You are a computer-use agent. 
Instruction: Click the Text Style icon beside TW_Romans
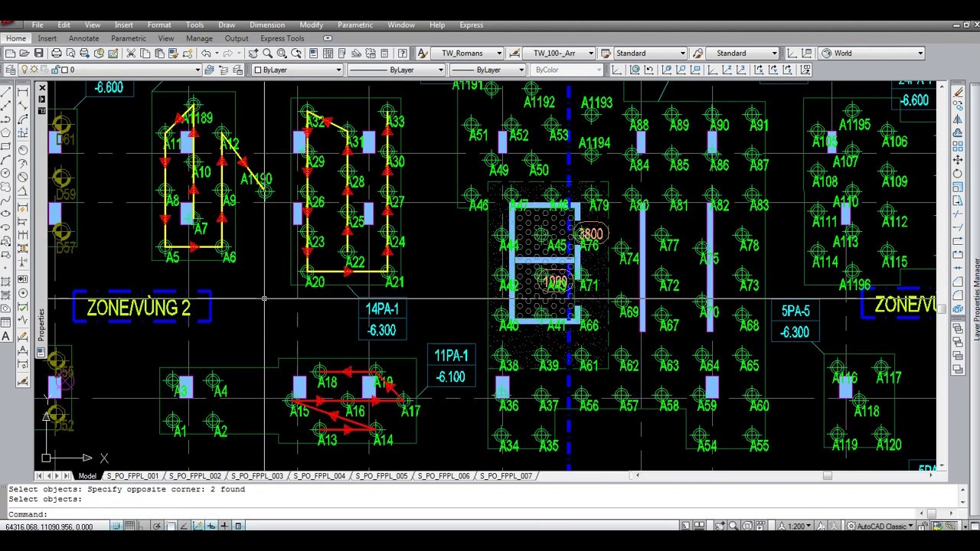click(423, 53)
